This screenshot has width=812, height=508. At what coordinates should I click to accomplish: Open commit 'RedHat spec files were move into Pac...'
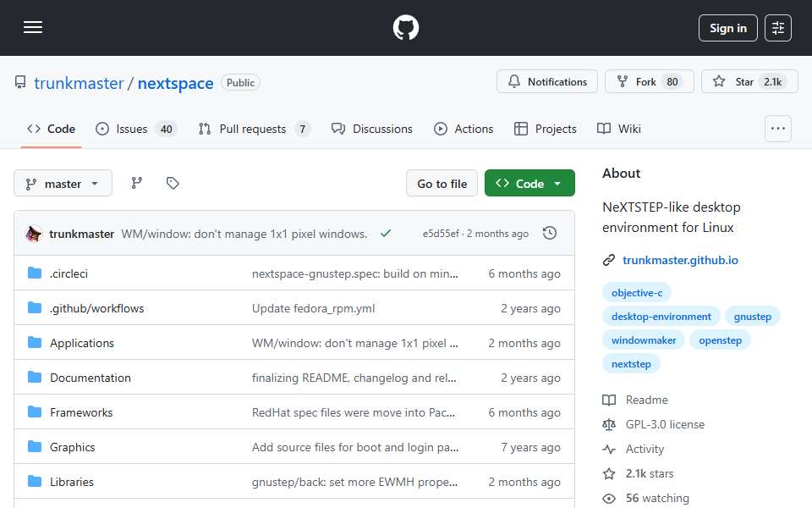click(354, 412)
